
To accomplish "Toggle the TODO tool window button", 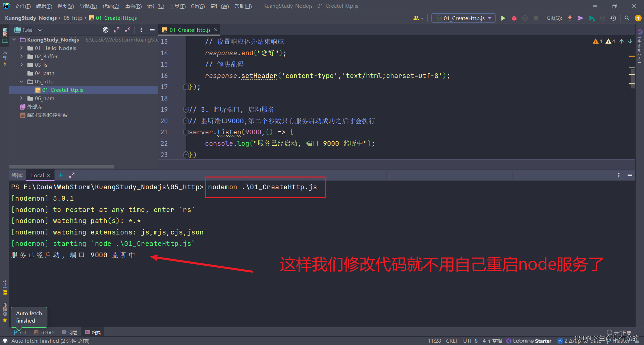I will tap(44, 332).
